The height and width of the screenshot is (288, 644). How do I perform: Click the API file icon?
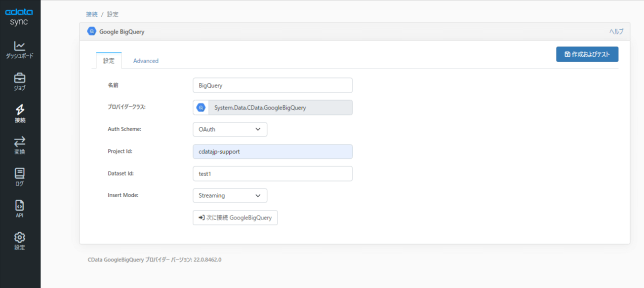pos(19,206)
